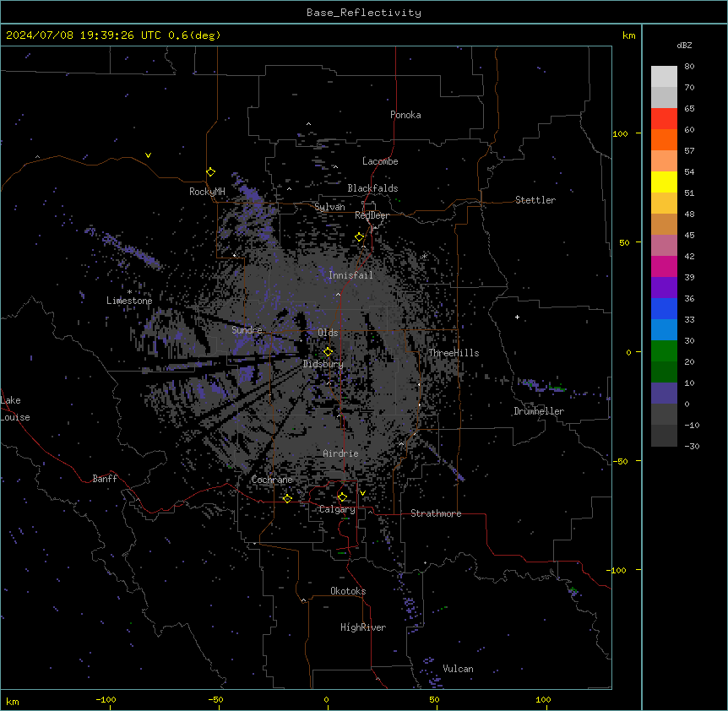Select the Drumheller label
Screen dimensions: 728x711
(x=539, y=411)
